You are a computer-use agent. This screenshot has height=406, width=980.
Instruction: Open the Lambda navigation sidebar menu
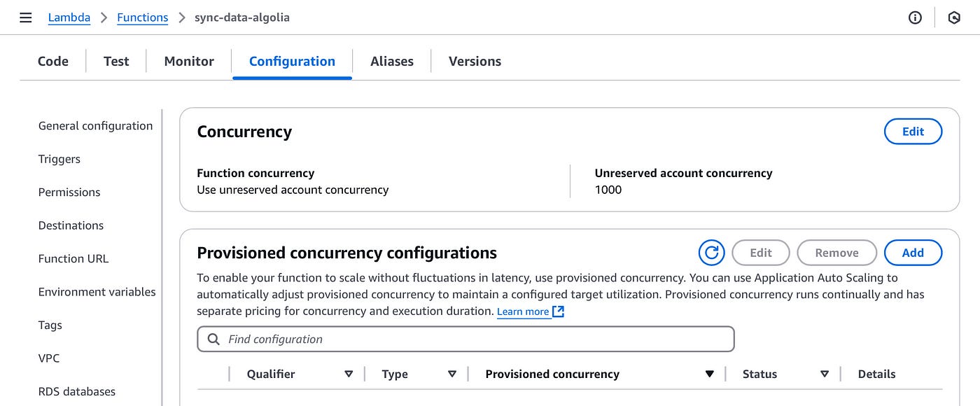click(25, 17)
